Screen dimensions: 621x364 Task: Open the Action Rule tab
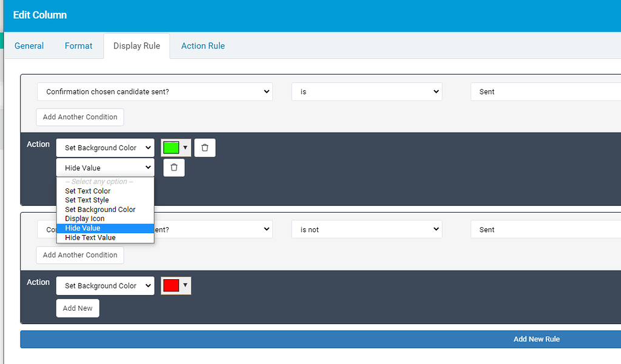pyautogui.click(x=203, y=45)
